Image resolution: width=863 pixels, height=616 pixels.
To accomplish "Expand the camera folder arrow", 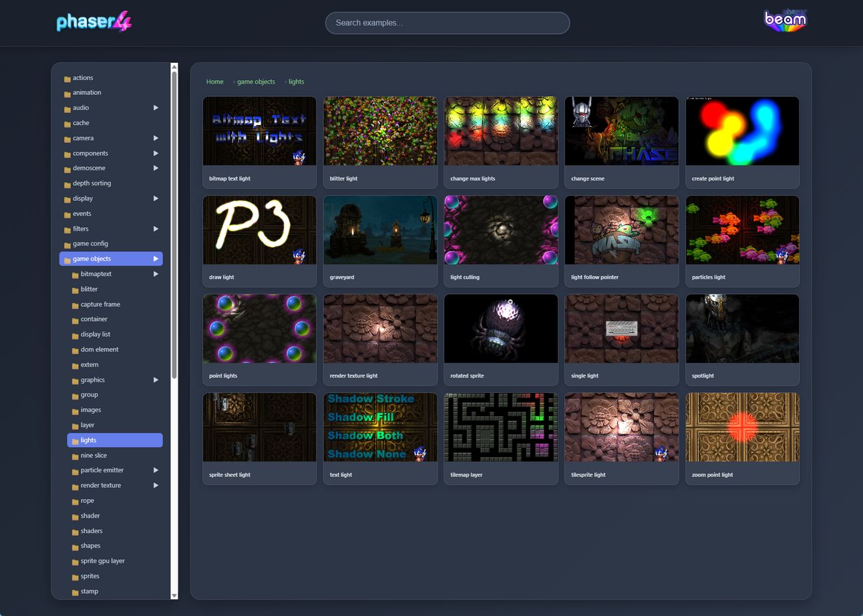I will click(156, 138).
